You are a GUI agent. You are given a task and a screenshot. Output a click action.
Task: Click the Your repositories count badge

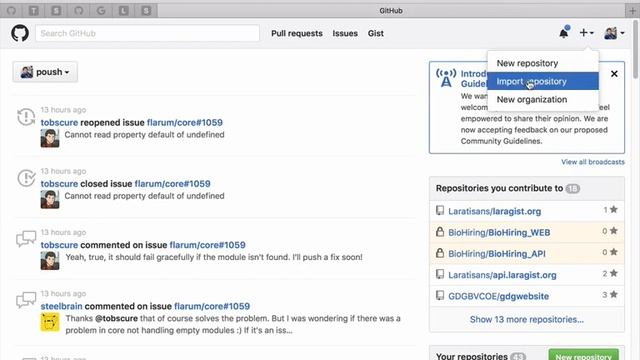[x=518, y=356]
